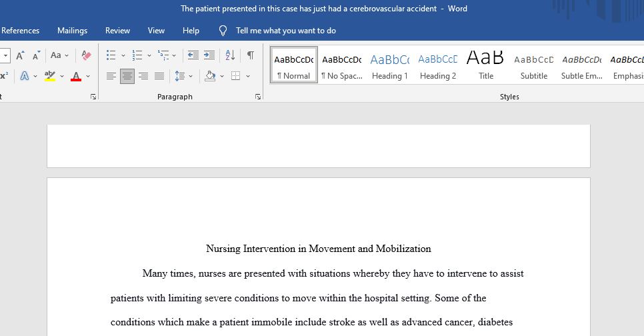Click the Tell Me lightbulb icon

tap(223, 31)
